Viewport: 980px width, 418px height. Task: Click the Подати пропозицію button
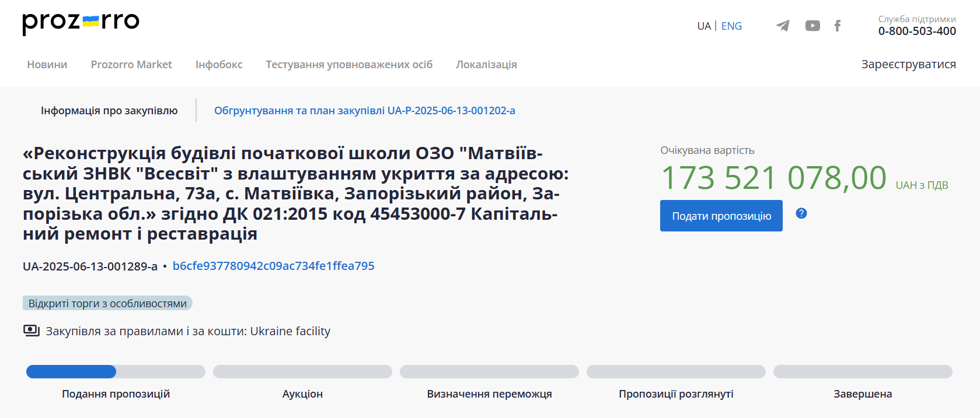coord(721,216)
